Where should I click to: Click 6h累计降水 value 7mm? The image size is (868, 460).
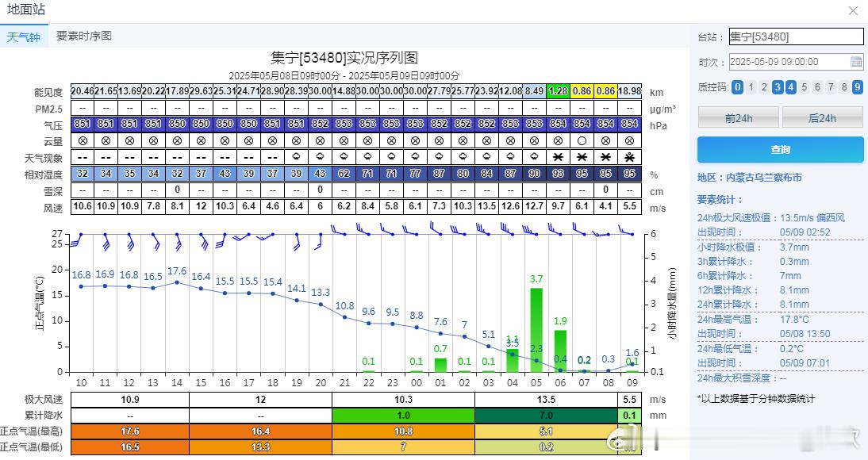[x=790, y=276]
